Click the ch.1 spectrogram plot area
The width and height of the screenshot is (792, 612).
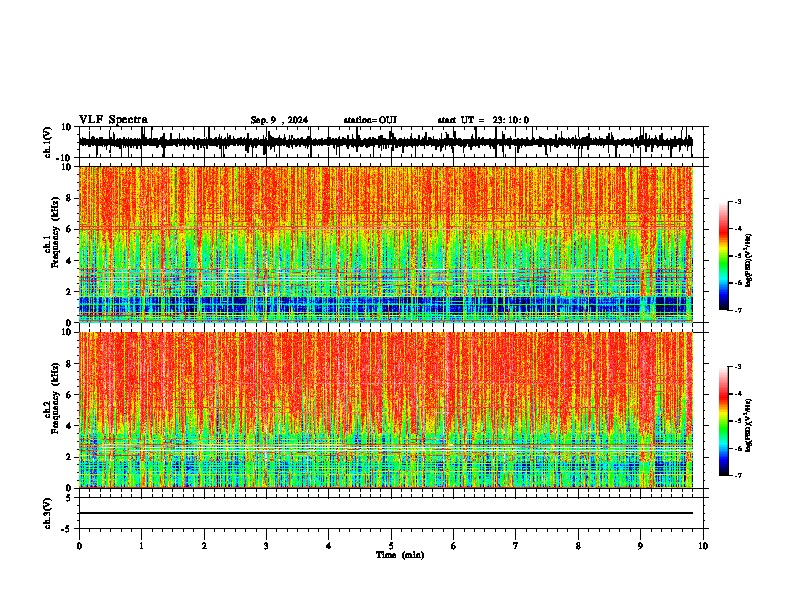385,244
